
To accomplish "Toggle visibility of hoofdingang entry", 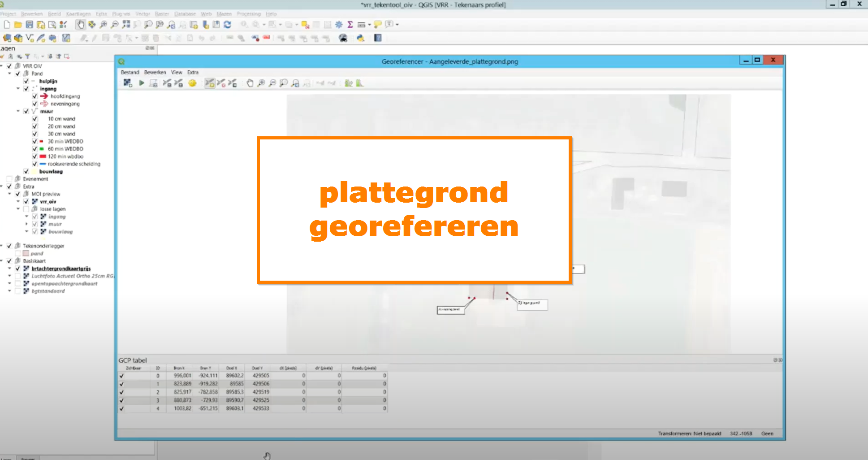I will pyautogui.click(x=35, y=96).
